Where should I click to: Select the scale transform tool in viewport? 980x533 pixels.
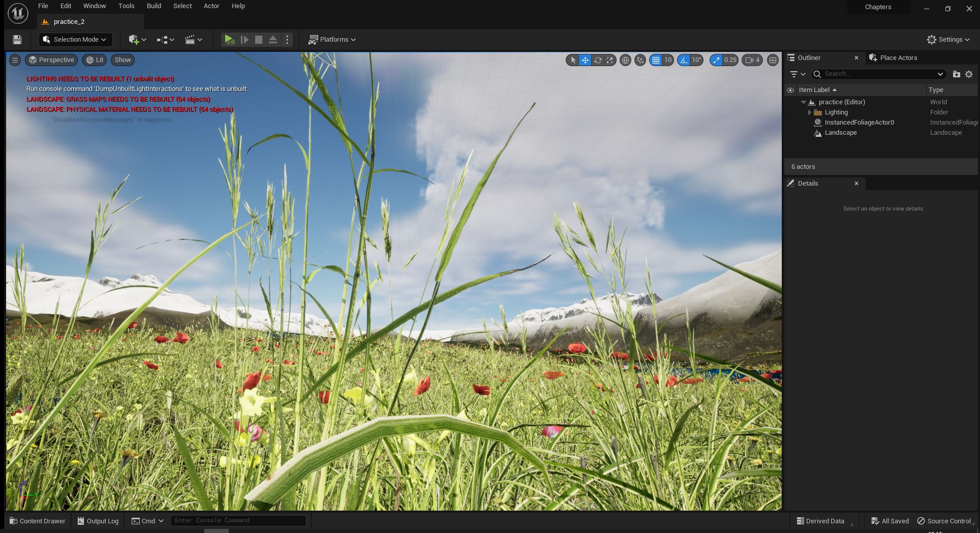coord(609,60)
